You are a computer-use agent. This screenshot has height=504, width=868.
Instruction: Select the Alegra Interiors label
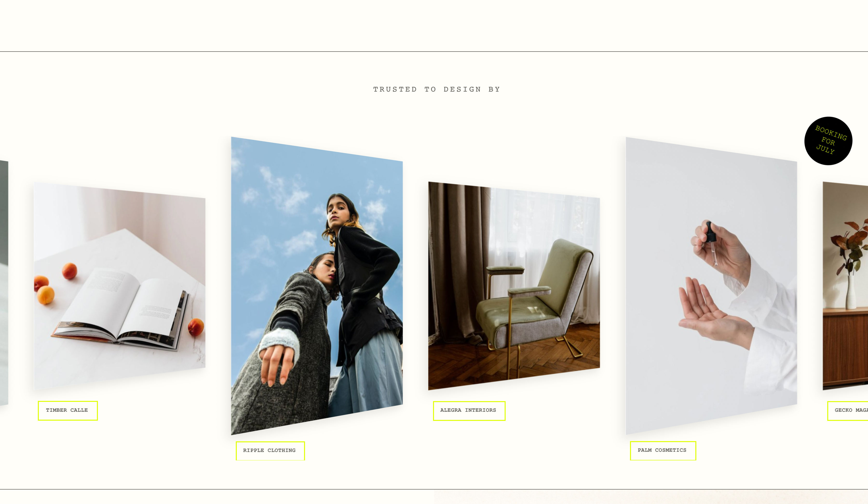[469, 411]
